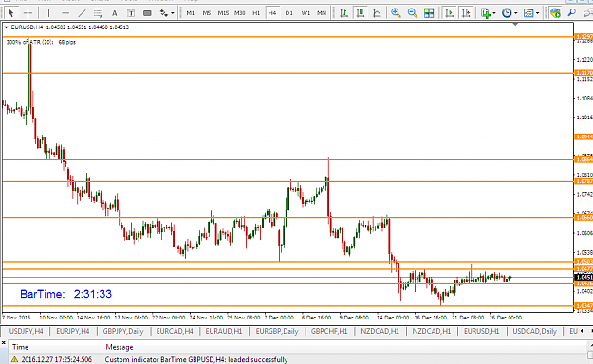The height and width of the screenshot is (364, 593).
Task: Select the 1.0503 orange price label
Action: (x=584, y=262)
